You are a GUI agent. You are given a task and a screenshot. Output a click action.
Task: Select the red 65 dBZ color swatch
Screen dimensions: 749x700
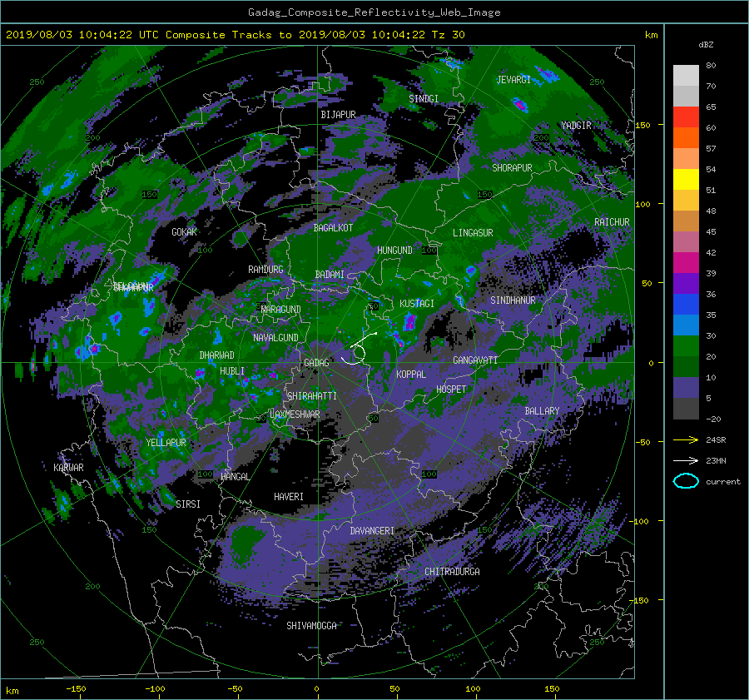pyautogui.click(x=686, y=117)
